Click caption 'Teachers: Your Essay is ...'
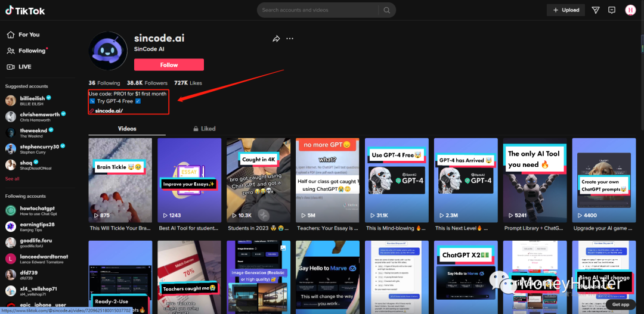 (327, 228)
